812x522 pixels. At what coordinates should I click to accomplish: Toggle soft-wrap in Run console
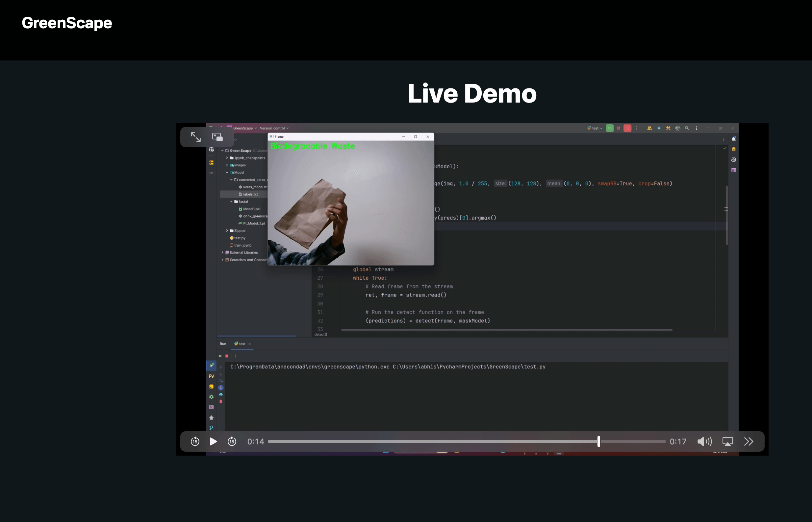221,381
